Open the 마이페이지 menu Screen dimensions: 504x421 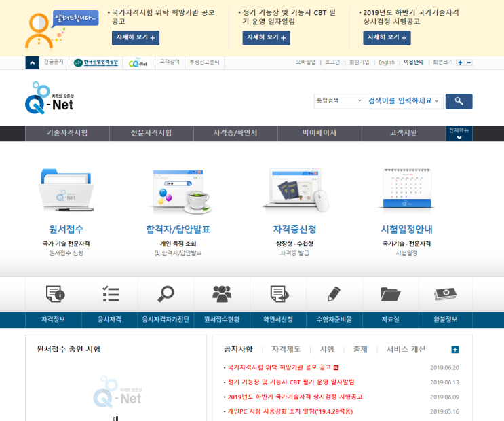pos(319,133)
